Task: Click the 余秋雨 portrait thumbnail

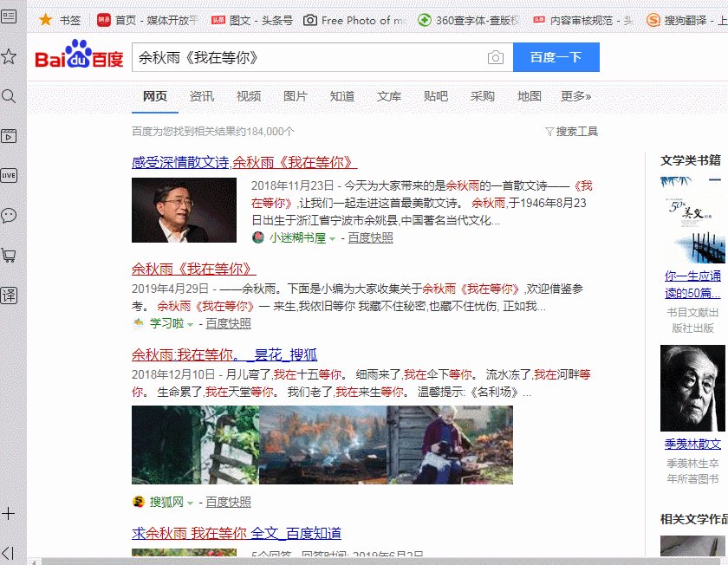Action: tap(184, 211)
